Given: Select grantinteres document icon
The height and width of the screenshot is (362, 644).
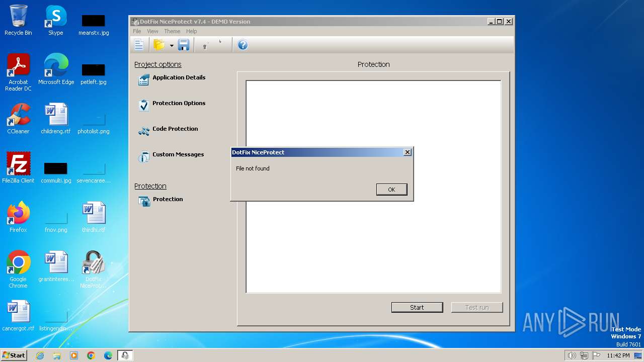Looking at the screenshot, I should pos(56,266).
